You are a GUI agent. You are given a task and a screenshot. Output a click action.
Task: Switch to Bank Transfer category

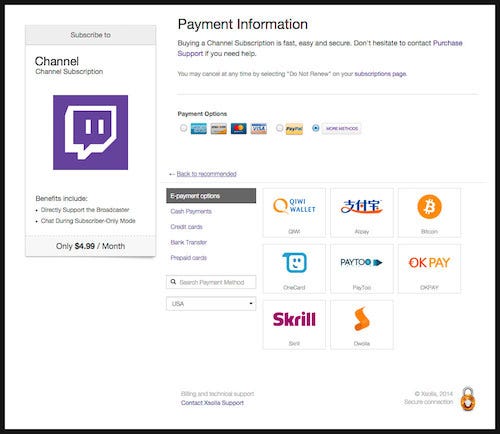click(x=189, y=242)
